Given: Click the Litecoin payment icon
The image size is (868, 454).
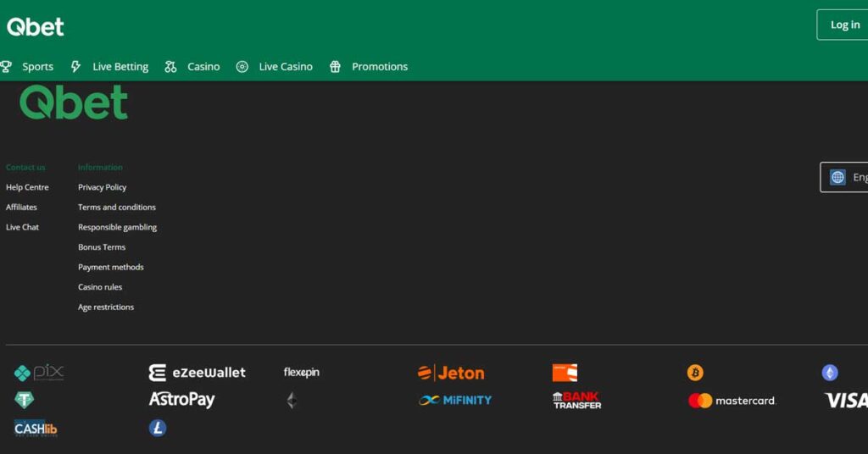Looking at the screenshot, I should (158, 428).
